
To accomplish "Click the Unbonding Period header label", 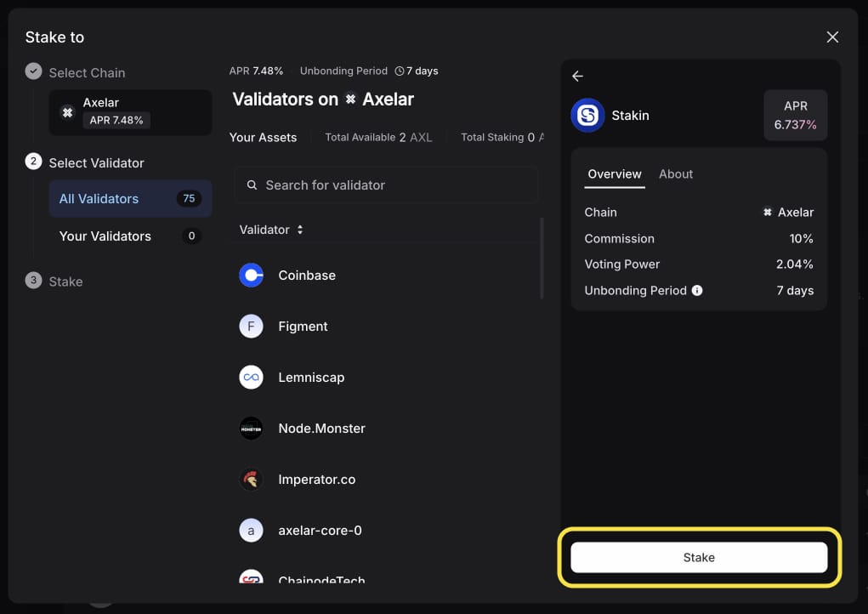I will (x=343, y=71).
